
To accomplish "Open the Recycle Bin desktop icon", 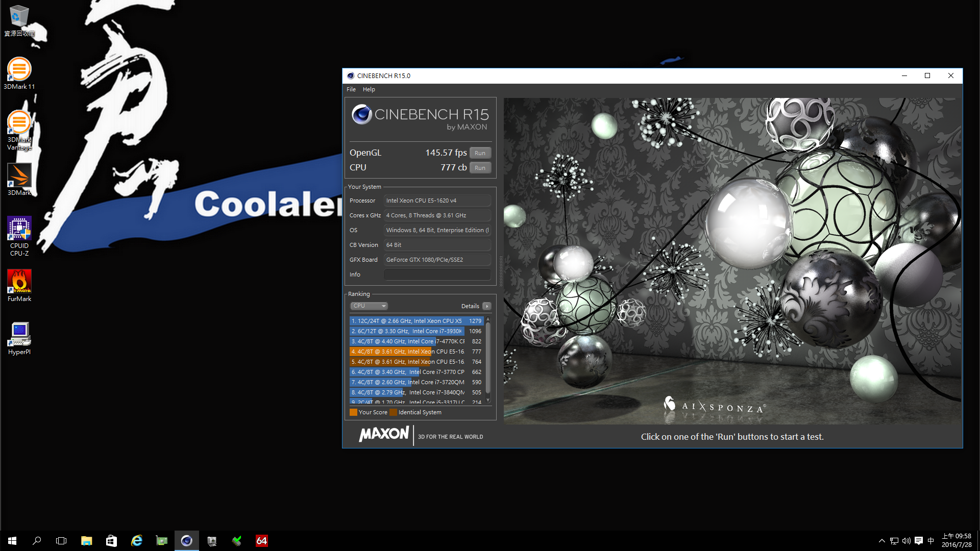I will point(19,21).
